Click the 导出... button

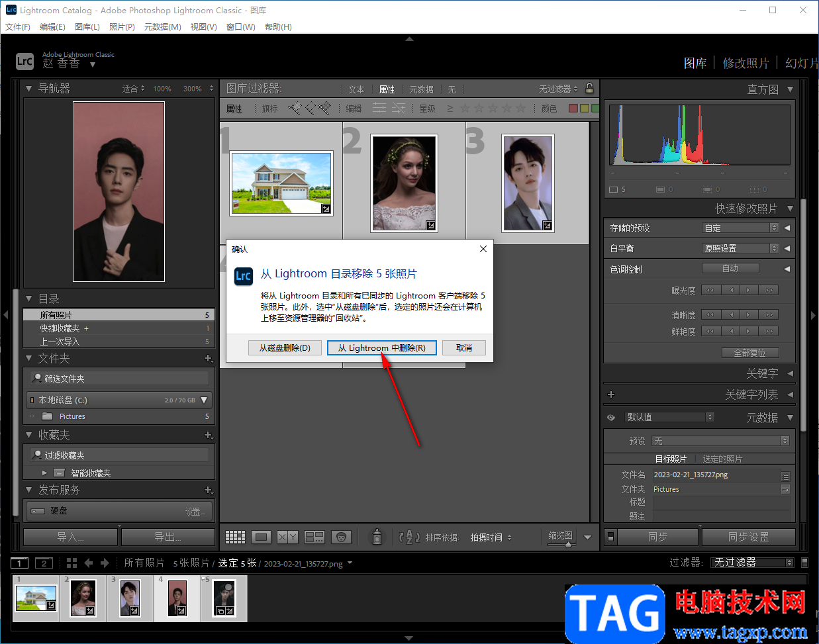[x=168, y=537]
